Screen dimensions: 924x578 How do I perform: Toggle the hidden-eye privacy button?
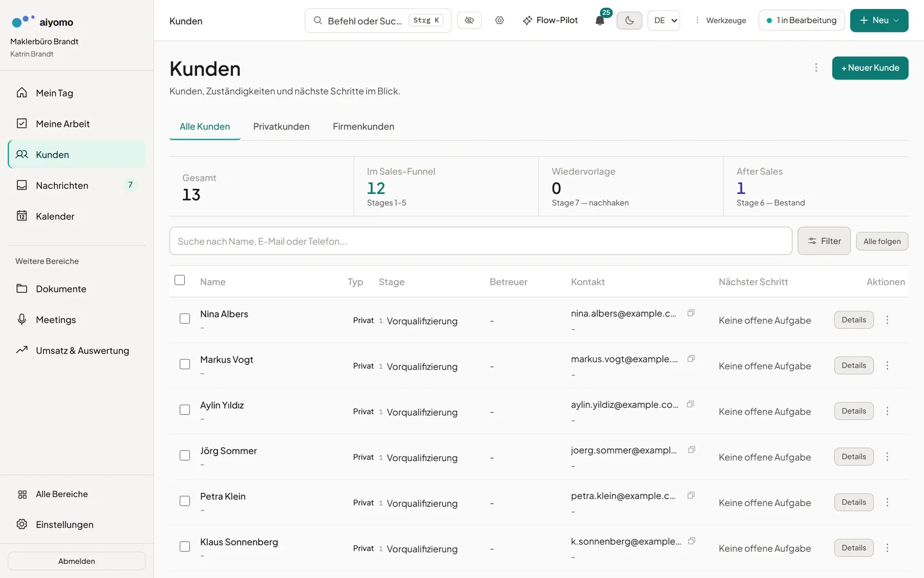click(x=469, y=21)
